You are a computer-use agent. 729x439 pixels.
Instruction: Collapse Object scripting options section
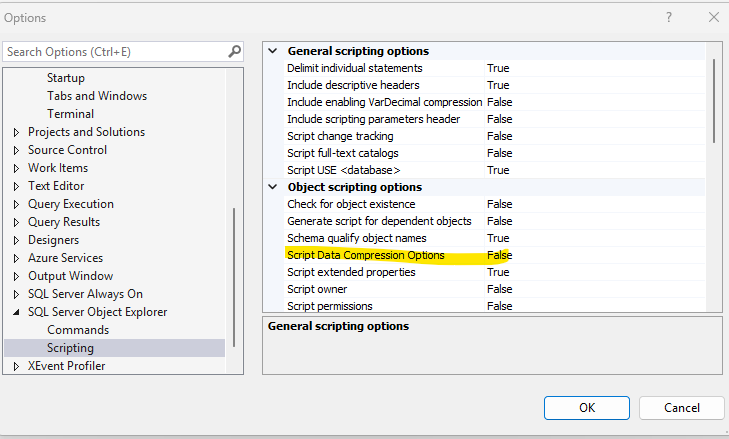tap(273, 187)
